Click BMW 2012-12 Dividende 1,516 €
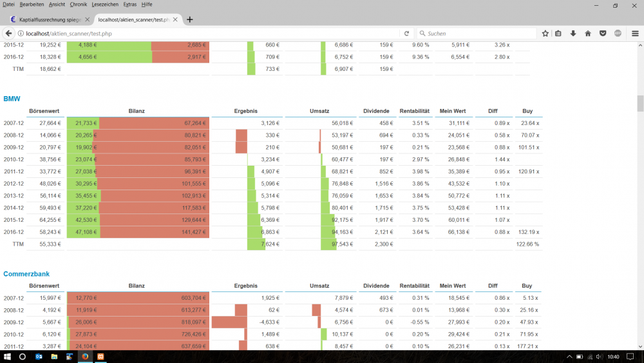Image resolution: width=644 pixels, height=363 pixels. pos(384,184)
